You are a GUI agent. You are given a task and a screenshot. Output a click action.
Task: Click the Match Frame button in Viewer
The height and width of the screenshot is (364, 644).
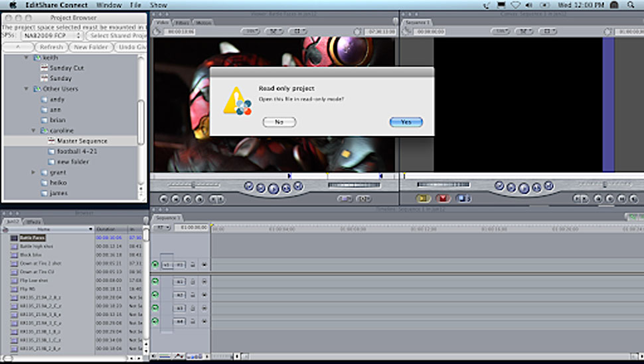tap(163, 199)
